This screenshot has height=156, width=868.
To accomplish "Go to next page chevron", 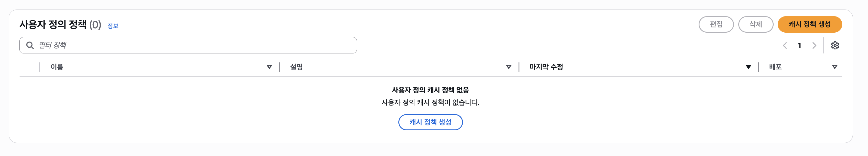I will (x=814, y=45).
